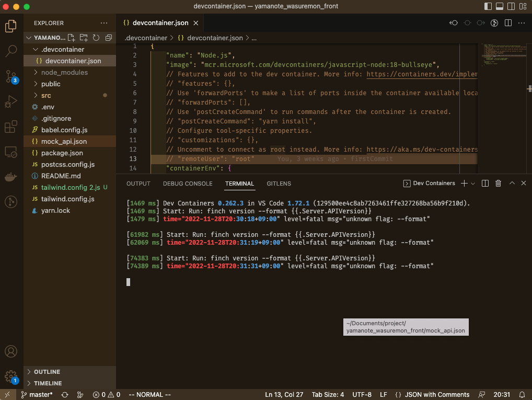The width and height of the screenshot is (532, 400).
Task: Select the Dev Containers terminal
Action: 429,184
